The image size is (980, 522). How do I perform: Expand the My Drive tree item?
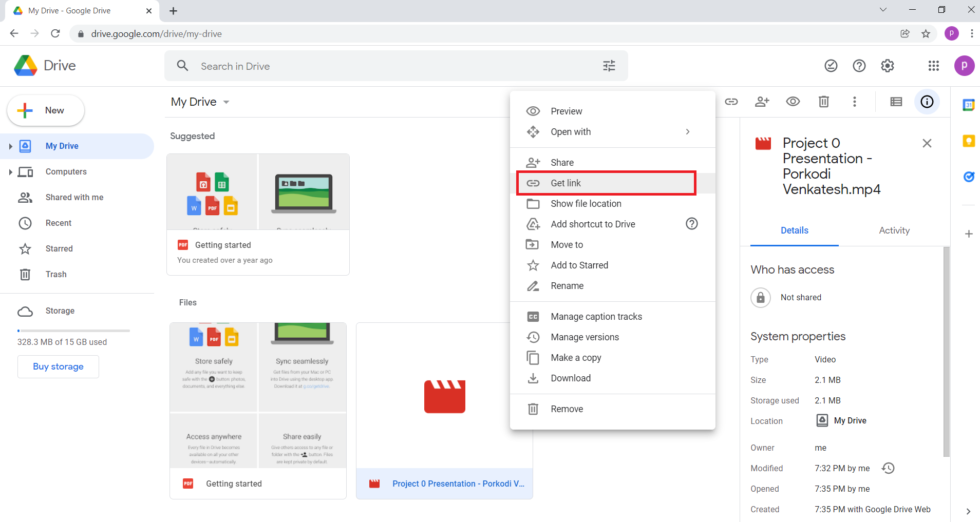pyautogui.click(x=10, y=146)
